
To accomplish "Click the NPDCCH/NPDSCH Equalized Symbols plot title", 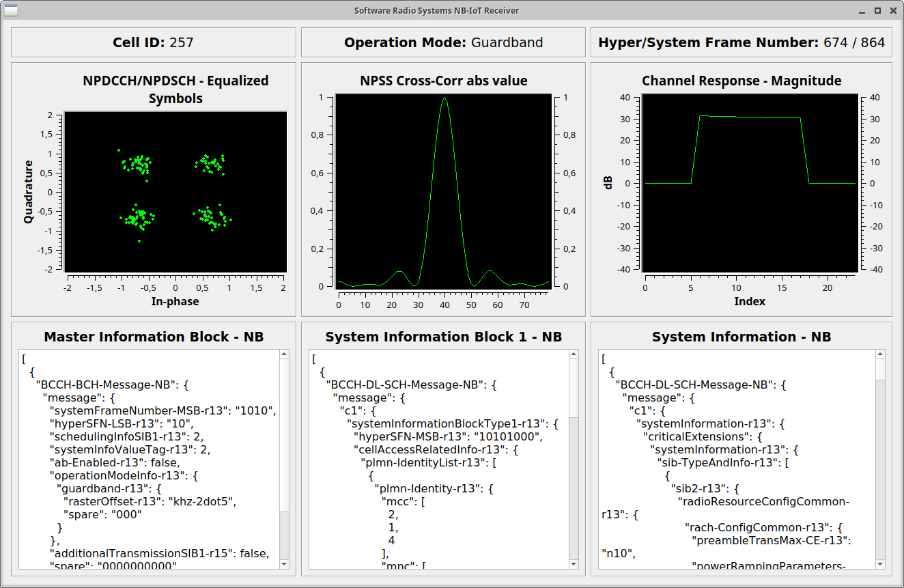I will point(175,89).
